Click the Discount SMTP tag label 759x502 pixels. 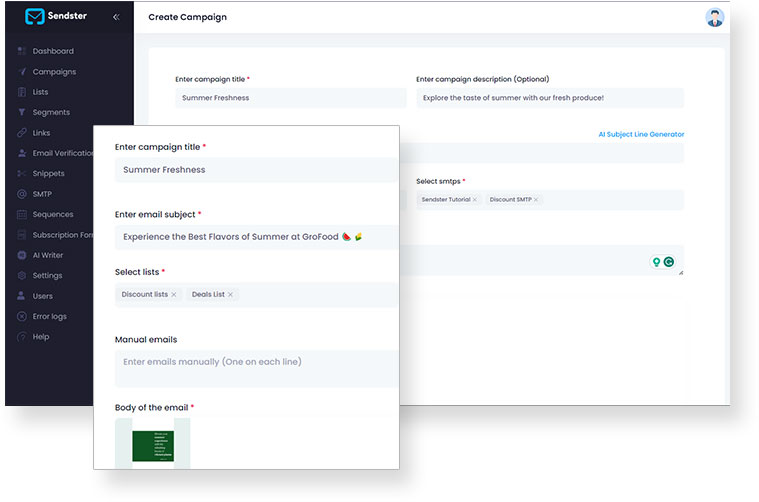511,199
